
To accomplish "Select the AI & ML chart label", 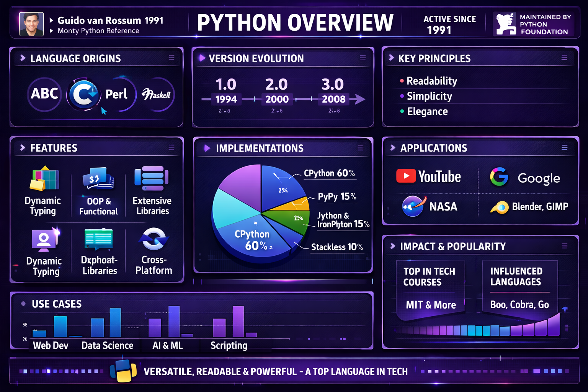I will 168,345.
